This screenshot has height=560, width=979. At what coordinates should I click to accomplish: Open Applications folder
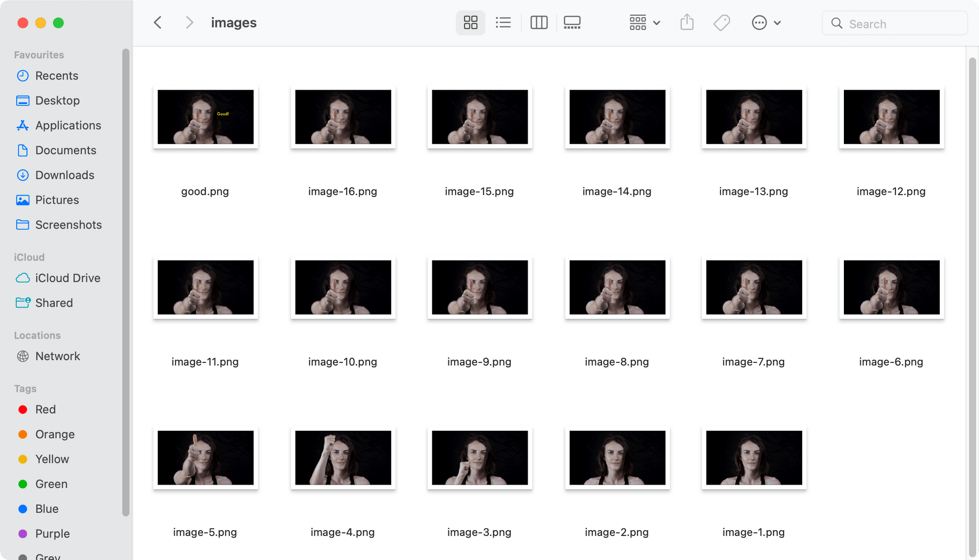(x=68, y=125)
